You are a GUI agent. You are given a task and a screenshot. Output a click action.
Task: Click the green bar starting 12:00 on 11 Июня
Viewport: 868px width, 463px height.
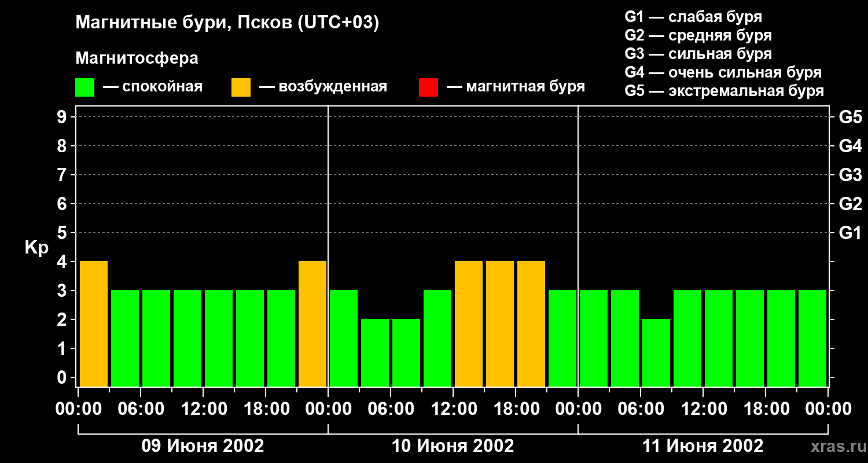click(x=719, y=339)
